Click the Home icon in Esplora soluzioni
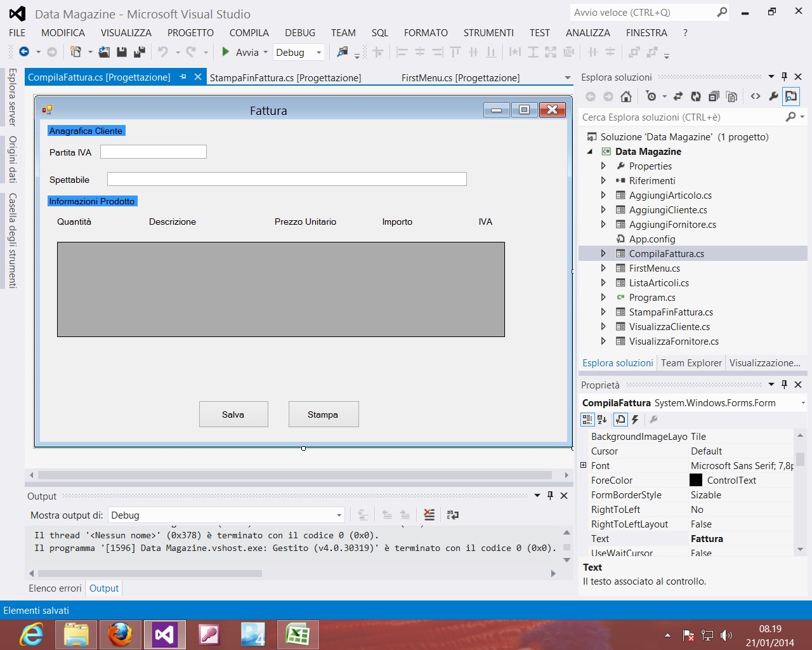This screenshot has width=812, height=650. 626,96
